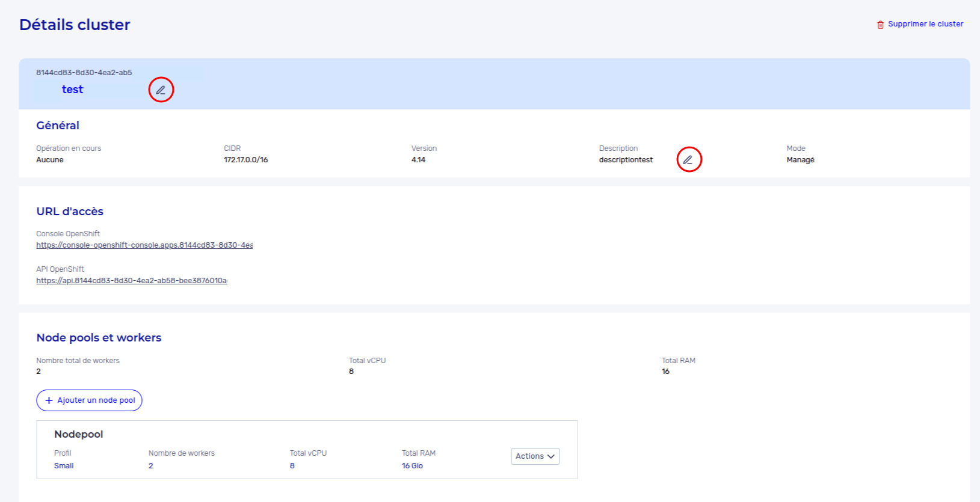Select the Version value 4.14

pyautogui.click(x=418, y=160)
